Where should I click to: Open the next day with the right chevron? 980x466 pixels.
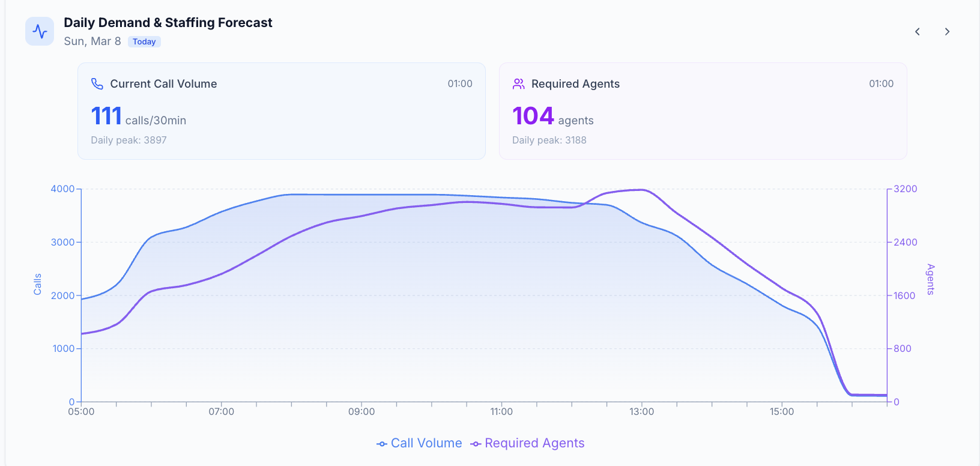point(947,31)
